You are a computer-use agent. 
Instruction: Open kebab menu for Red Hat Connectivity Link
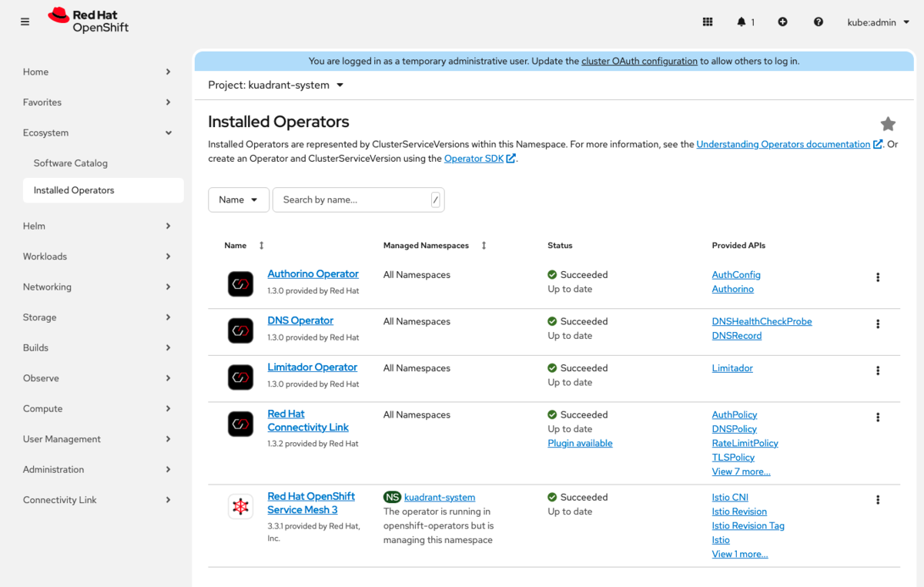click(x=878, y=418)
